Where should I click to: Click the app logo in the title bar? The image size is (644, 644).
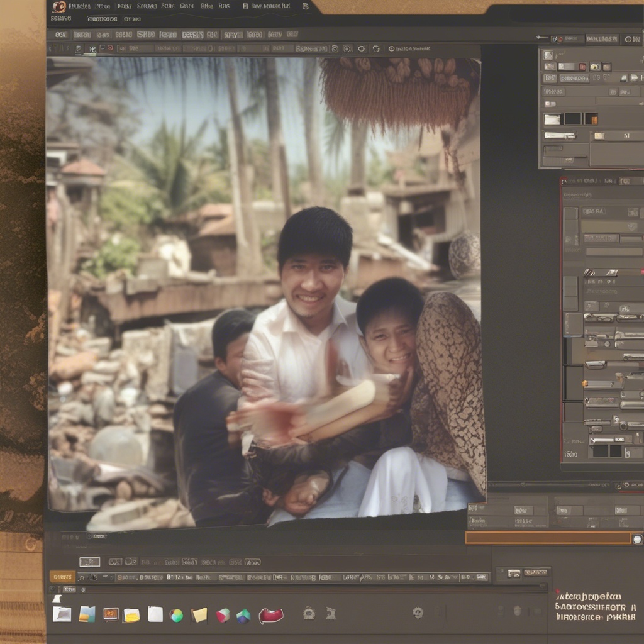click(59, 6)
